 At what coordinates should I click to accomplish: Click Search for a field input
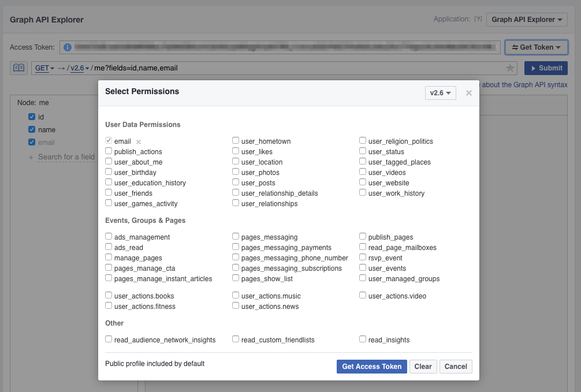click(66, 157)
